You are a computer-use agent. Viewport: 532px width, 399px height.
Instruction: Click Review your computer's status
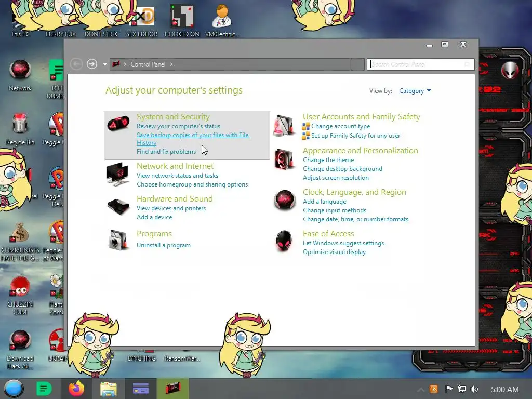click(x=179, y=126)
